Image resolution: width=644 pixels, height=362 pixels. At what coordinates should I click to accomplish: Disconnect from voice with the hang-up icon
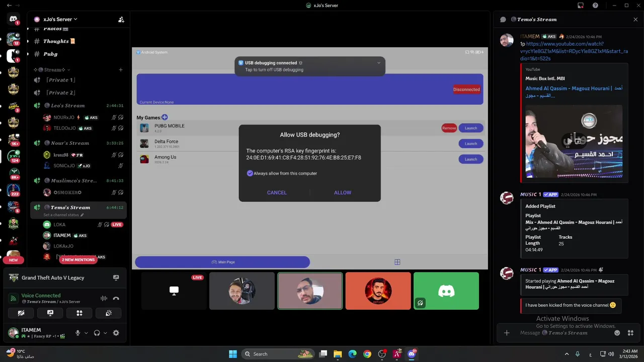coord(116,298)
